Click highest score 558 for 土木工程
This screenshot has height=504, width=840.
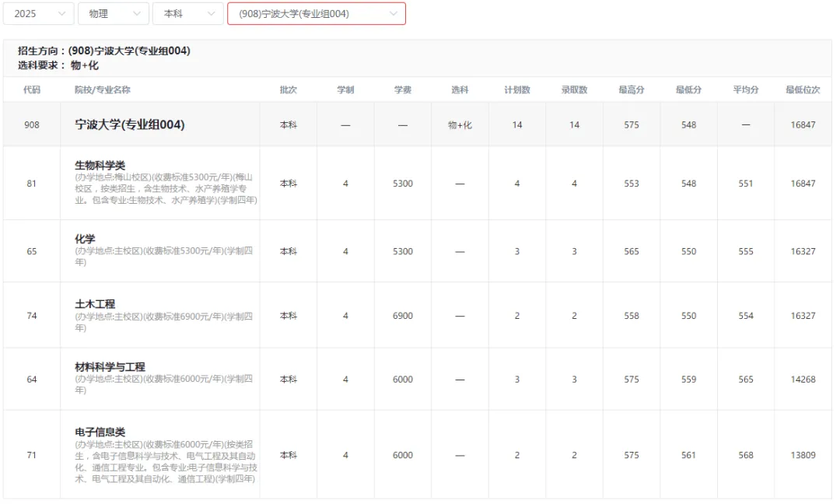[x=632, y=316]
